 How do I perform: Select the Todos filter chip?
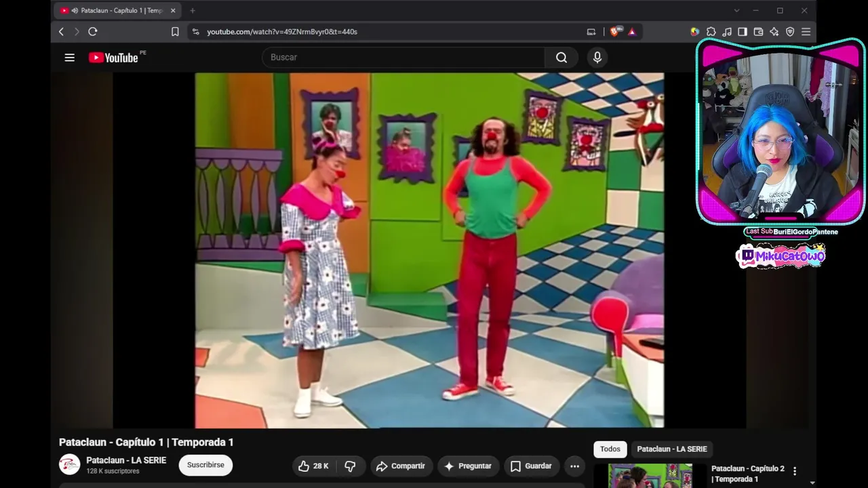[610, 449]
